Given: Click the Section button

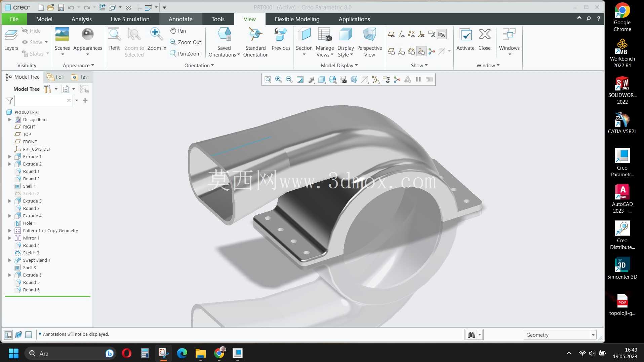Looking at the screenshot, I should [x=304, y=42].
